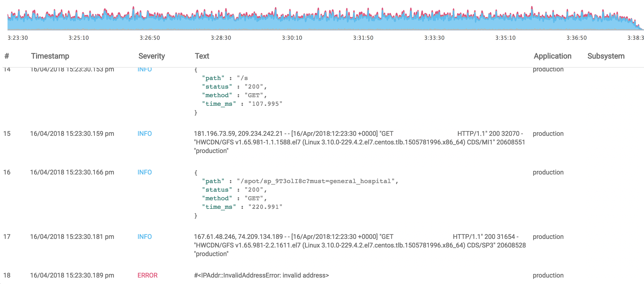Screen dimensions: 644x284
Task: Click the 3:35:10 timeline marker
Action: pos(505,38)
